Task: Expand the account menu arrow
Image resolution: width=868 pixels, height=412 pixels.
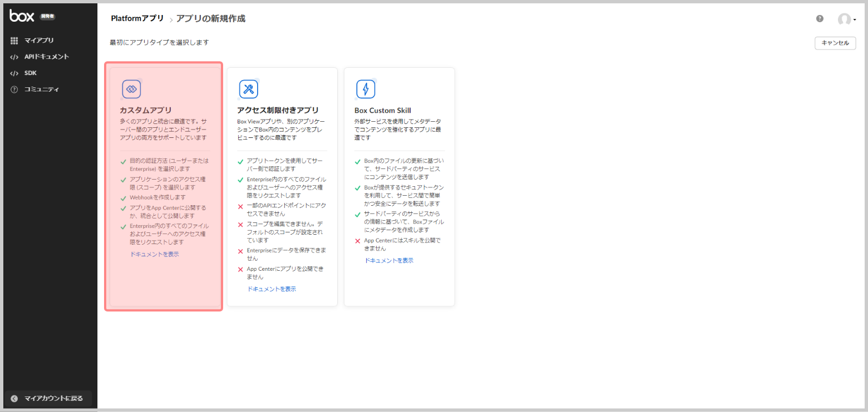Action: point(854,21)
